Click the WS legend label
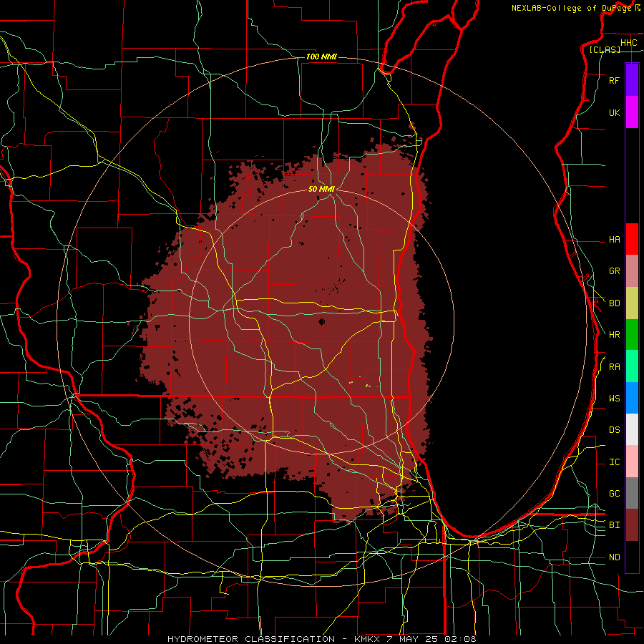This screenshot has height=644, width=644. click(x=614, y=399)
